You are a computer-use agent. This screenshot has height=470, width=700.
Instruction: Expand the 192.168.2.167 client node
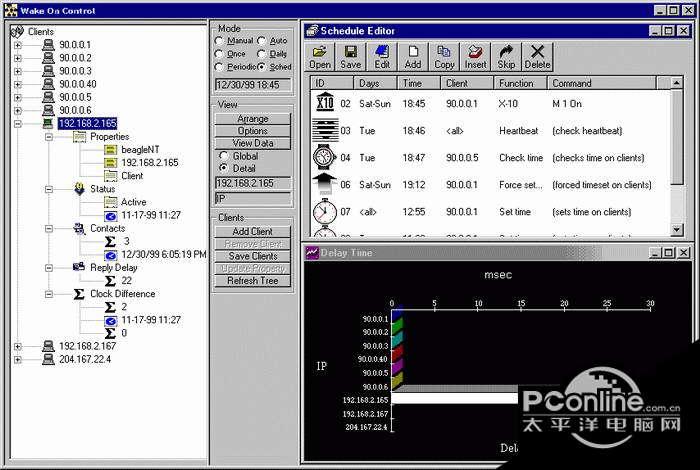(17, 346)
